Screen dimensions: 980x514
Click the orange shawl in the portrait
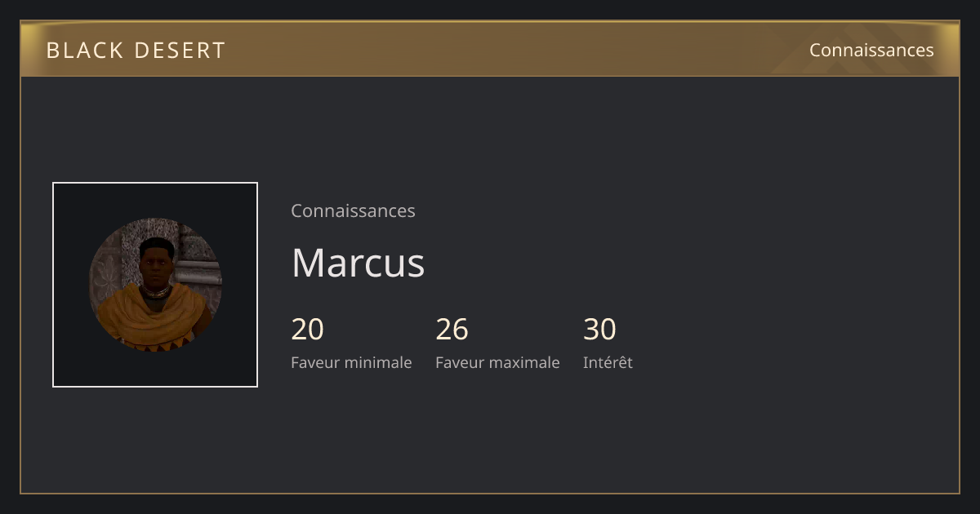154,322
